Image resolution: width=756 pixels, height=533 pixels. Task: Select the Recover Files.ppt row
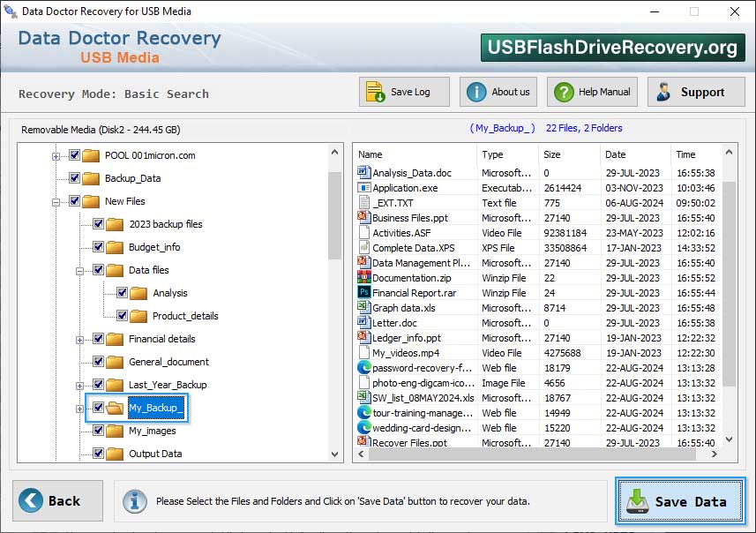[536, 442]
